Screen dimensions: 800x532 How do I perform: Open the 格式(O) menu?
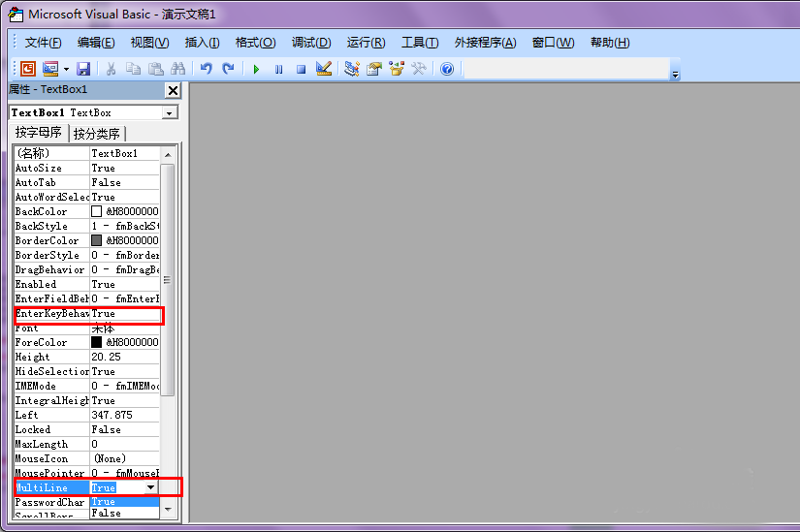(255, 43)
